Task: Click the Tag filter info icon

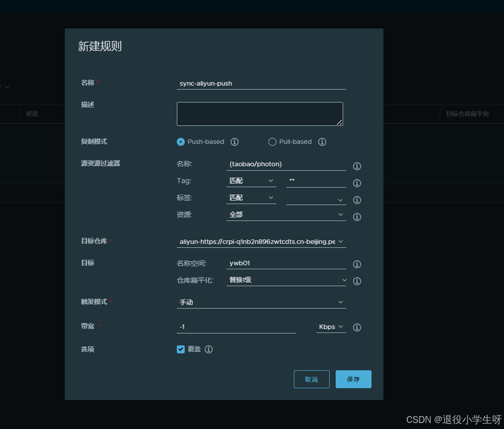Action: 357,183
